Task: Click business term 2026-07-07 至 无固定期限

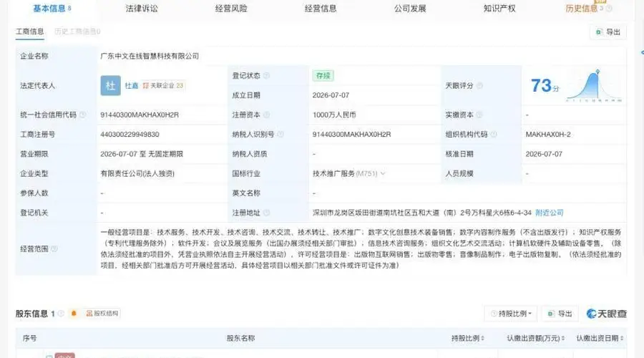Action: (142, 154)
